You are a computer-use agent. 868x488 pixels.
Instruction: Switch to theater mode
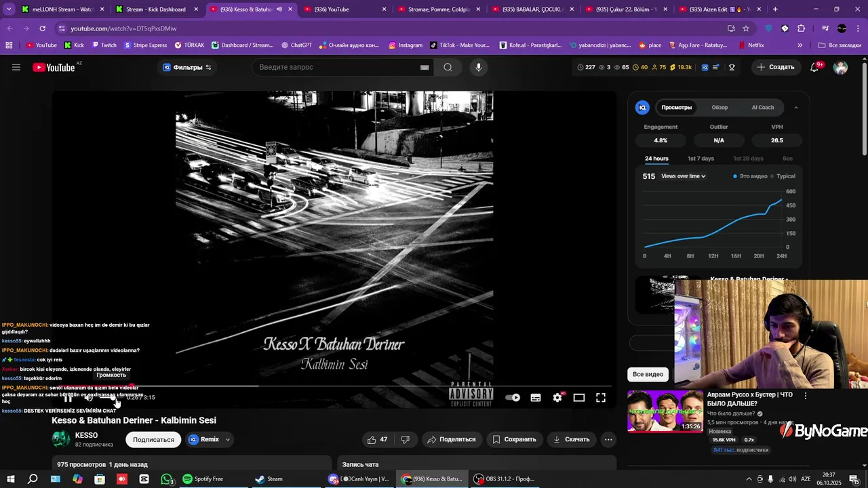[579, 398]
